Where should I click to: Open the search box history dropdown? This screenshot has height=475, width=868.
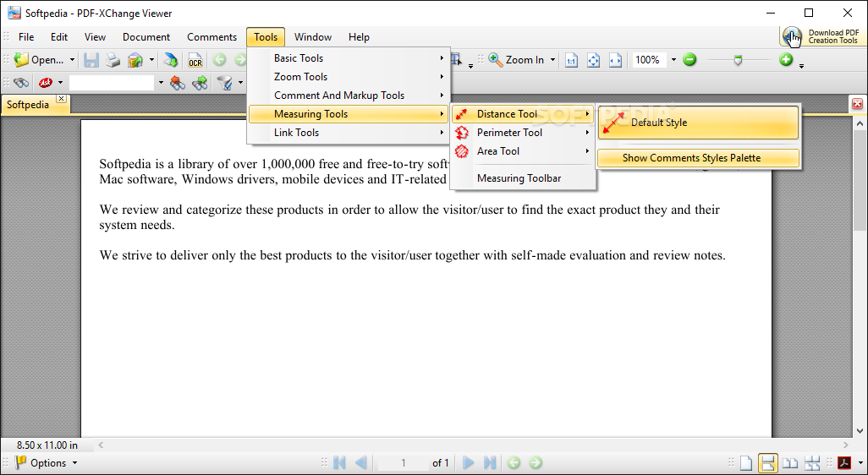coord(161,84)
